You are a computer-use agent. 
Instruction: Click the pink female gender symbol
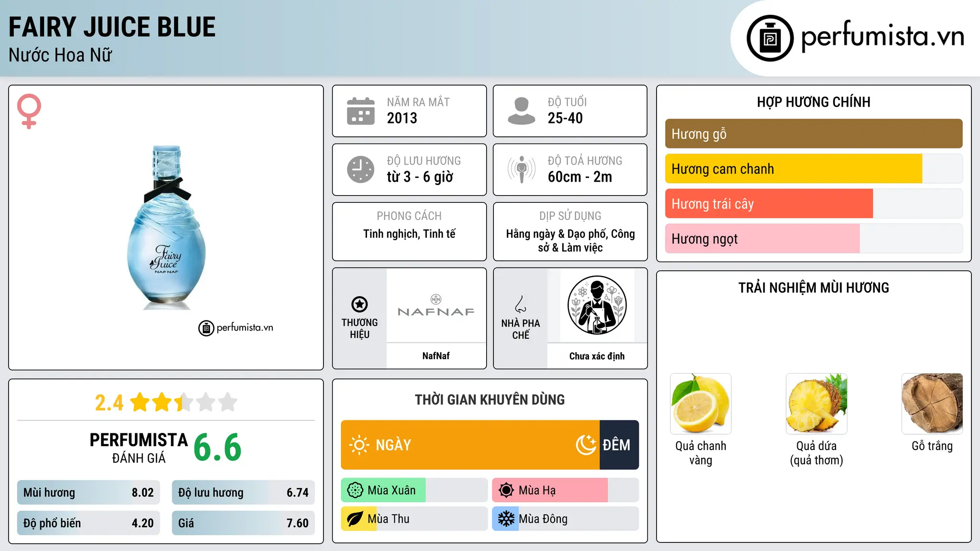point(29,111)
